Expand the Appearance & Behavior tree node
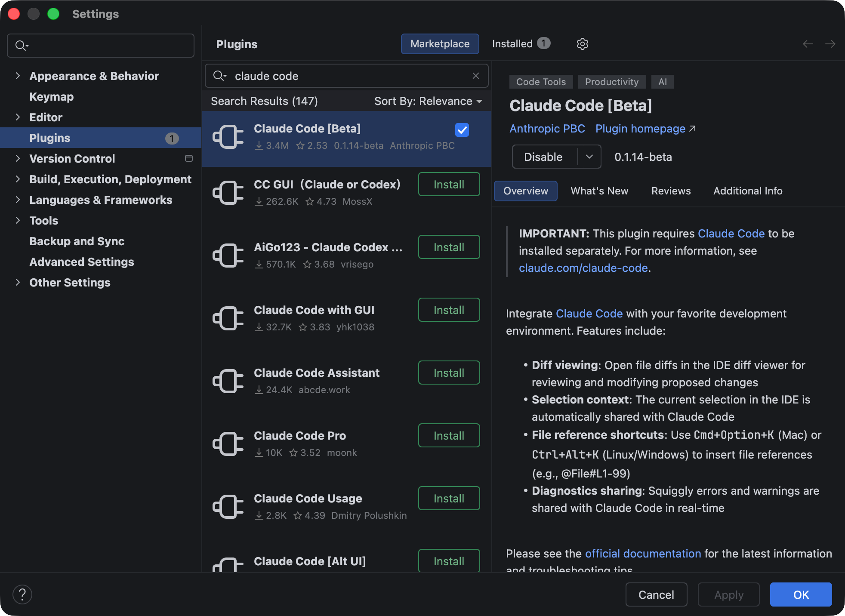Viewport: 845px width, 616px height. [18, 76]
